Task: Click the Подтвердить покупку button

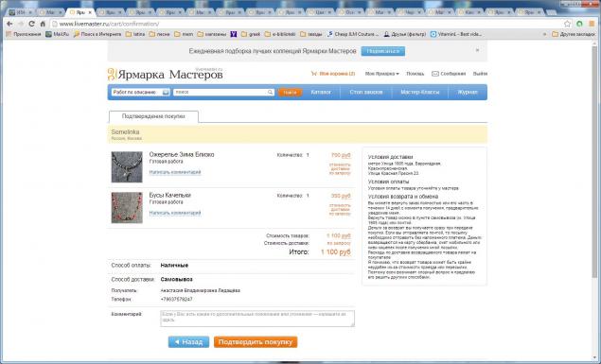Action: 256,342
